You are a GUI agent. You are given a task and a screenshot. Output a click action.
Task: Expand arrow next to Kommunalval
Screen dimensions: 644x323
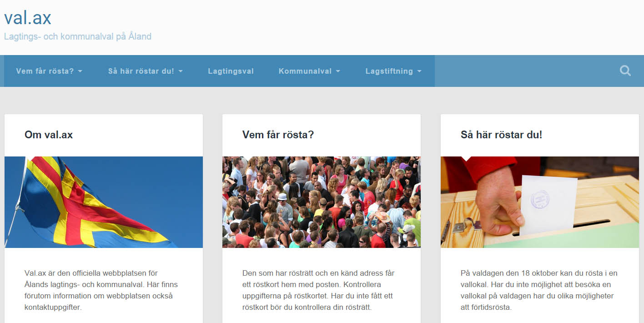coord(338,71)
